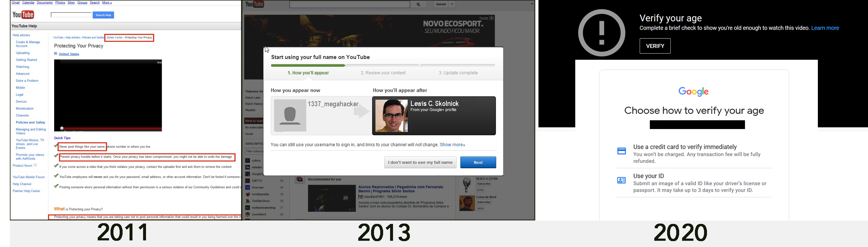Expand the More » menu in Google bar

107,3
